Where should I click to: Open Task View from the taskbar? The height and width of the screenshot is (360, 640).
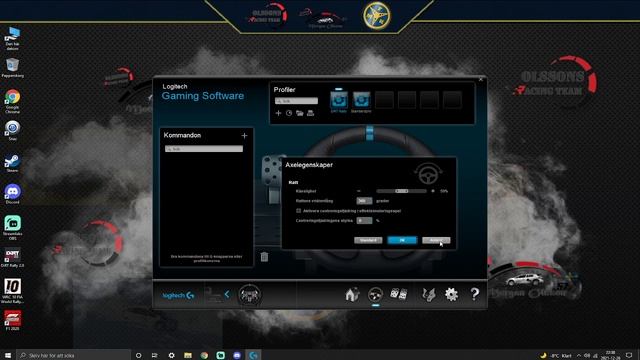click(155, 356)
